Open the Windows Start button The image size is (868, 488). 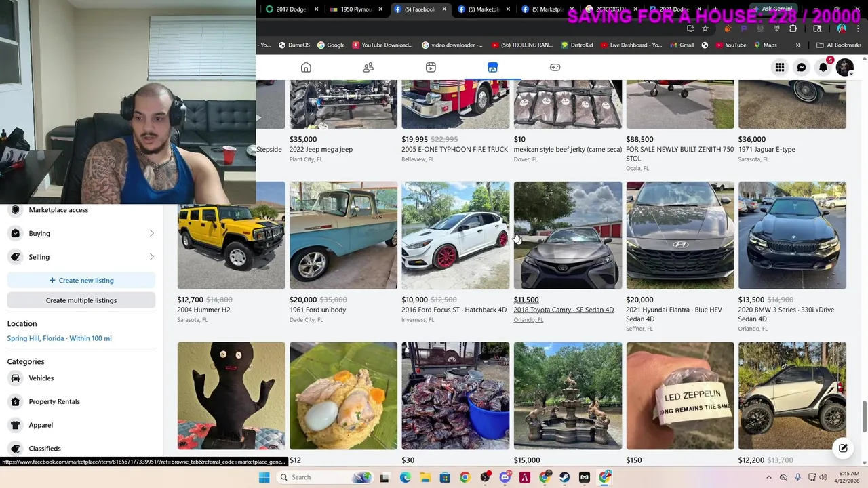(264, 477)
